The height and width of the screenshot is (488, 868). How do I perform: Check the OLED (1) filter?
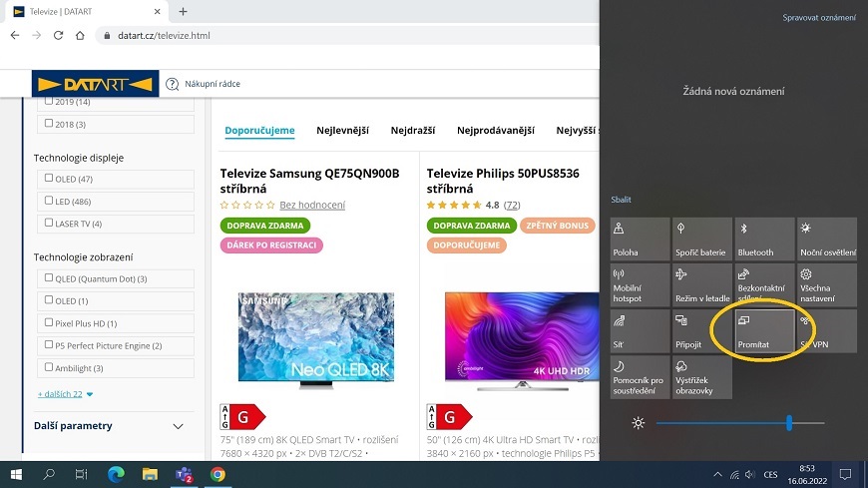tap(49, 299)
